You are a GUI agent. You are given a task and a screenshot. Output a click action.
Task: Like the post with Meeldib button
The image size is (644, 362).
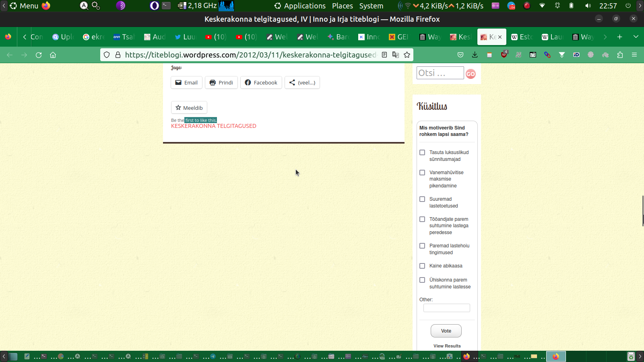tap(189, 107)
